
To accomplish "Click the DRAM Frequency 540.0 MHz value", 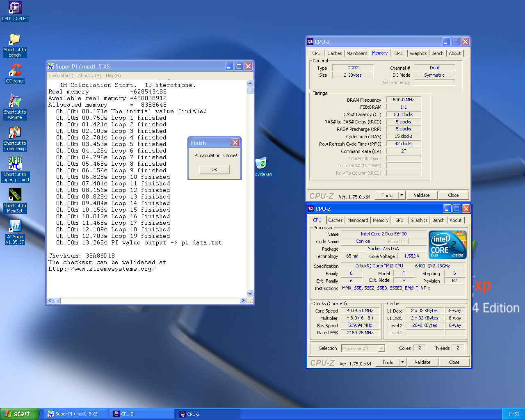I will click(404, 100).
